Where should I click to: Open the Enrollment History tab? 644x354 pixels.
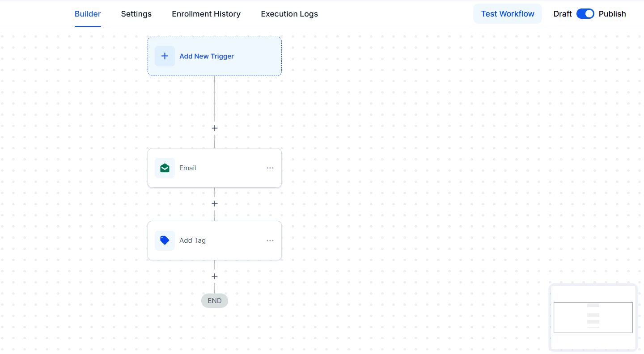pos(206,14)
